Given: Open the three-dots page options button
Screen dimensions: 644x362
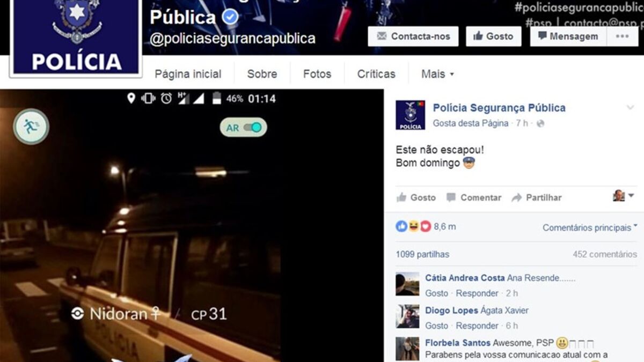Looking at the screenshot, I should tap(623, 36).
